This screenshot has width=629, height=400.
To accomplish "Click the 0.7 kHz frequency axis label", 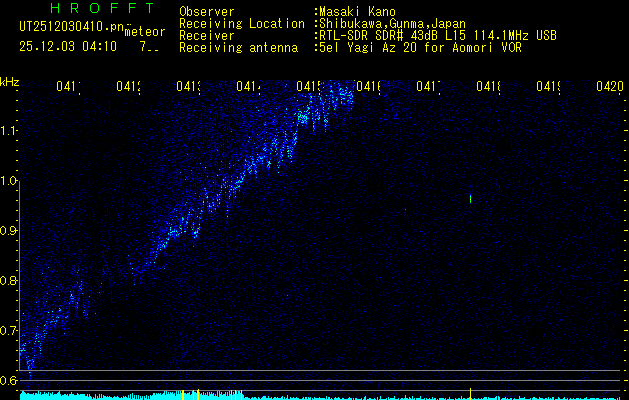I will (8, 331).
